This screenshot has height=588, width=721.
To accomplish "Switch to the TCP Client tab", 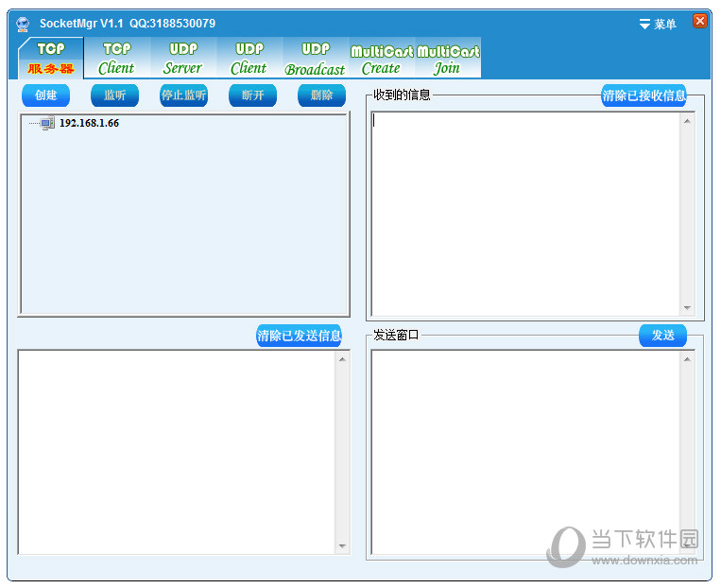I will click(x=117, y=58).
